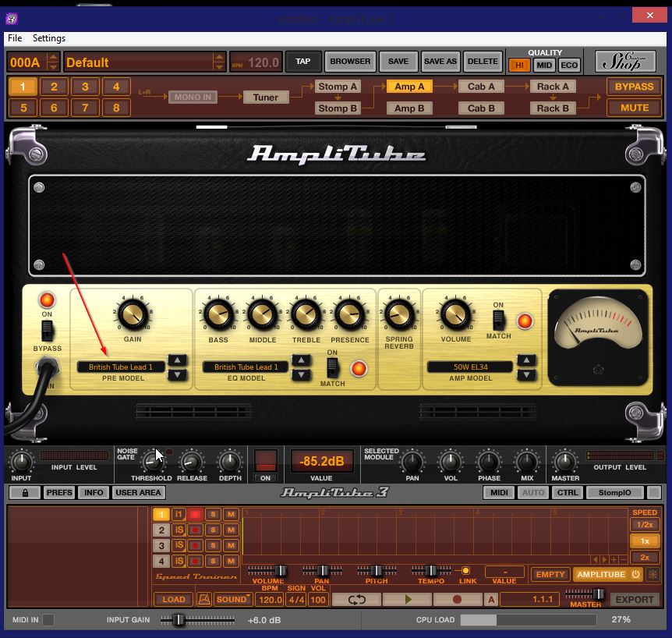Image resolution: width=672 pixels, height=638 pixels.
Task: Step PRE MODEL to the previous model
Action: 178,360
